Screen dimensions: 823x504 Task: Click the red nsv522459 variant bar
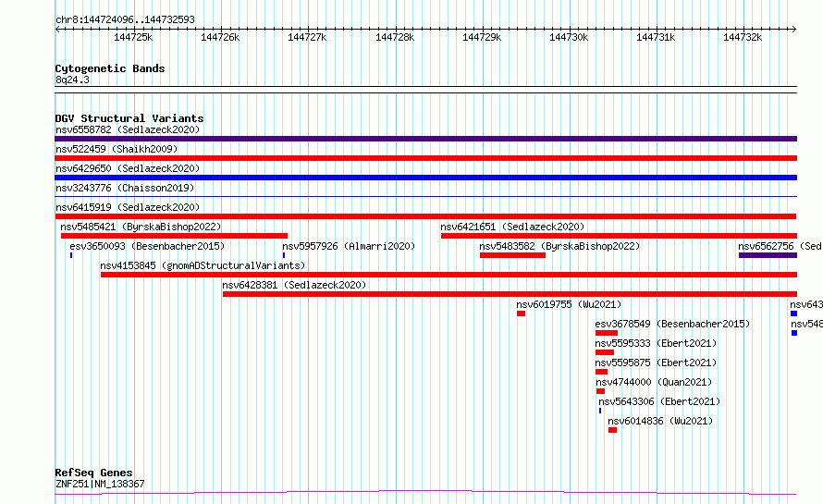point(425,158)
